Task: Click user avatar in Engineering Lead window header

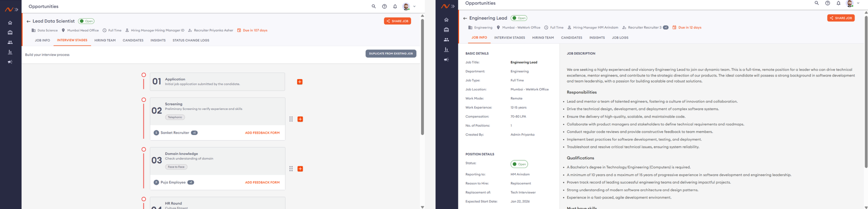Action: [x=850, y=3]
